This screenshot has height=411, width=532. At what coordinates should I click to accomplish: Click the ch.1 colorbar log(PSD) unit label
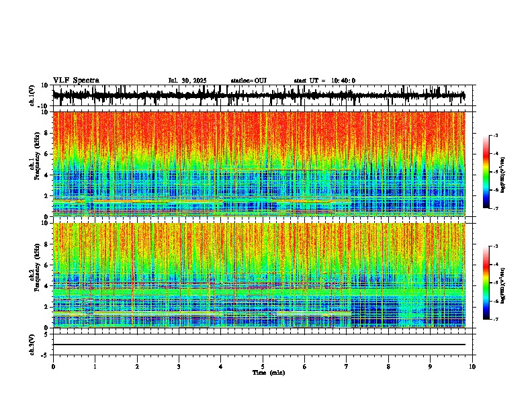tap(503, 175)
